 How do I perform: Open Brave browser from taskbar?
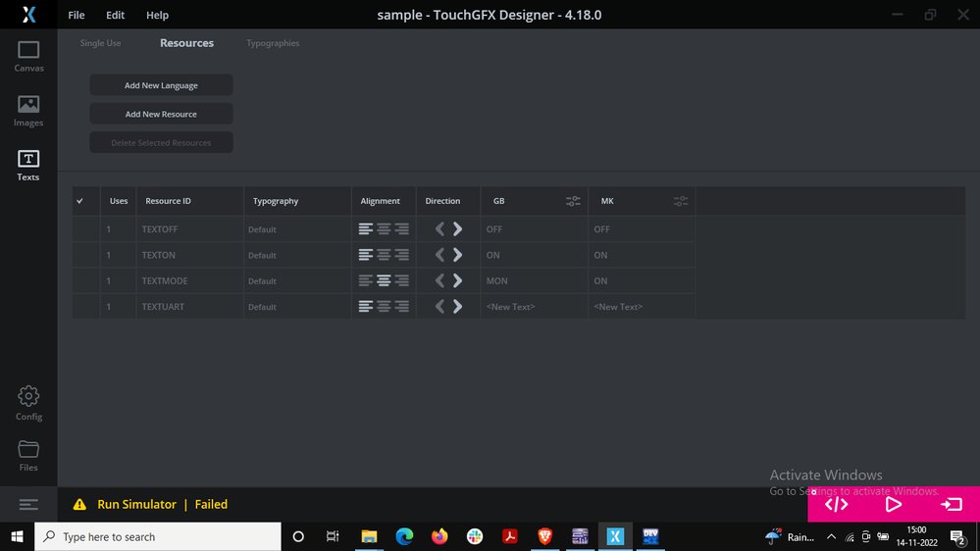pyautogui.click(x=545, y=536)
